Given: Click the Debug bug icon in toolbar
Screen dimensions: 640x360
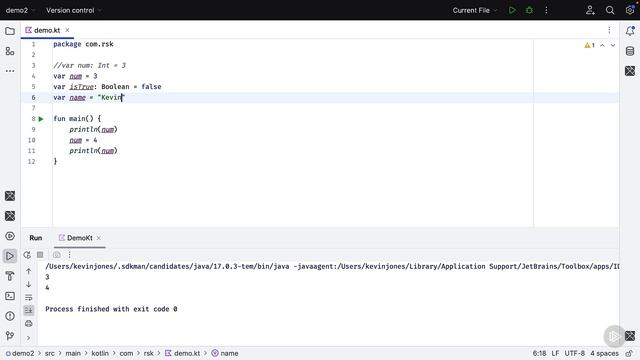Looking at the screenshot, I should click(x=529, y=10).
